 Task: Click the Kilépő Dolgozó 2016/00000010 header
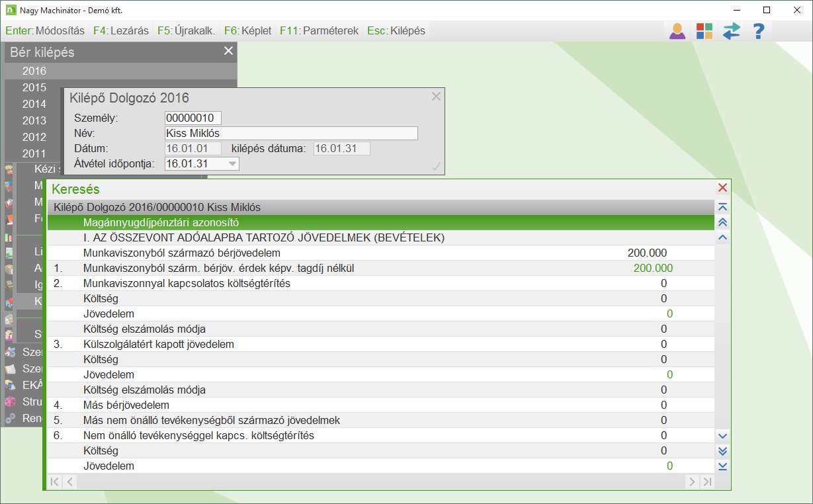point(381,207)
